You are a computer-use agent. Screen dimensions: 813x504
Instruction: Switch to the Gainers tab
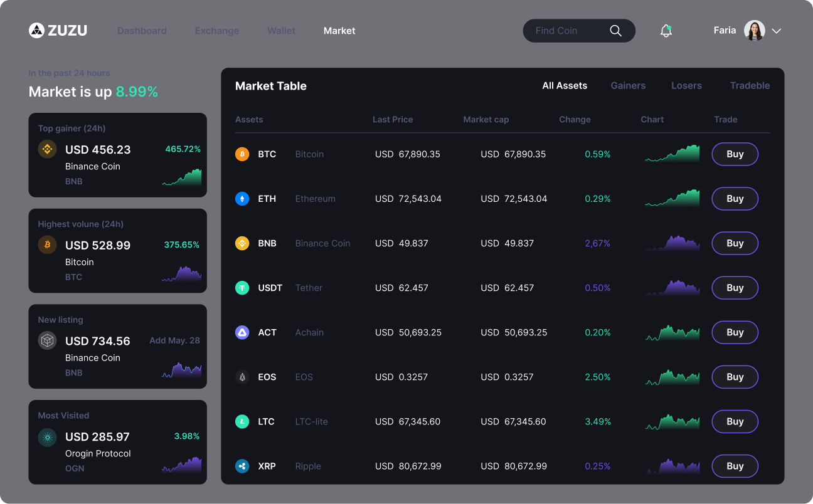tap(628, 86)
